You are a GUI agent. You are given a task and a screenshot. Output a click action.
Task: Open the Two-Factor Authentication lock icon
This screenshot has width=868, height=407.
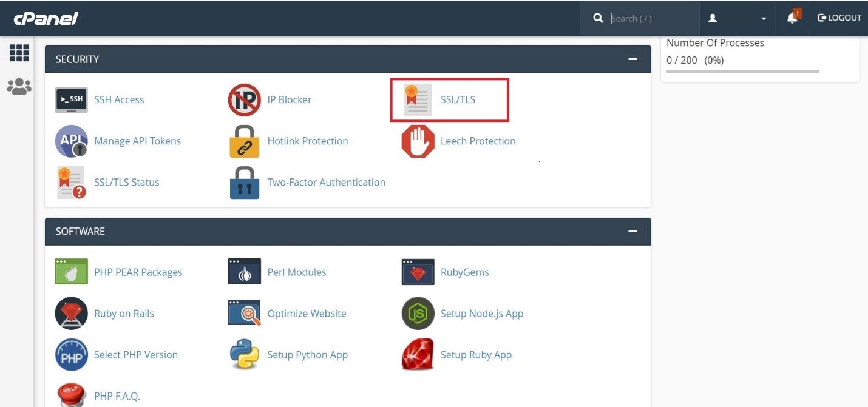(x=245, y=182)
